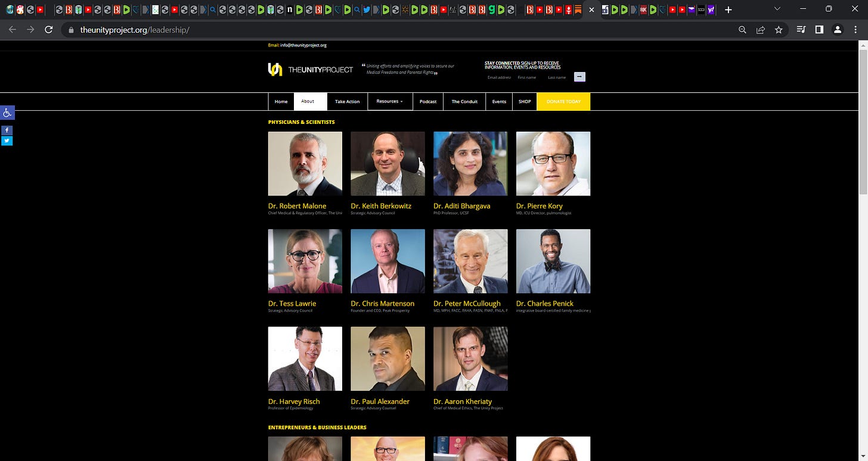
Task: Open Dr. Pierre Kory profile link
Action: (539, 205)
